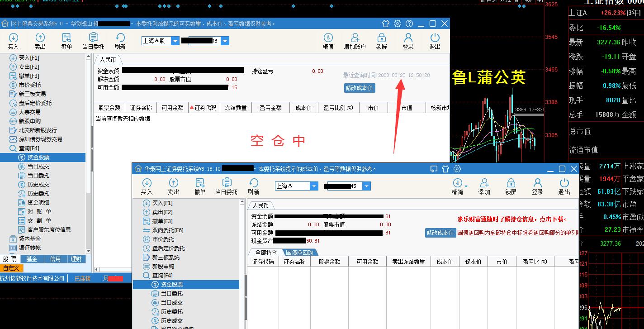The width and height of the screenshot is (644, 329).
Task: Click 已连接 status in 华创 status bar
Action: pyautogui.click(x=83, y=278)
